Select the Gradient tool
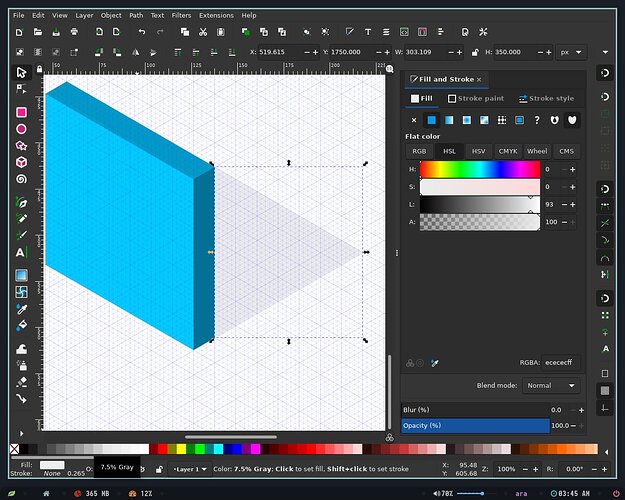625x500 pixels. 22,275
